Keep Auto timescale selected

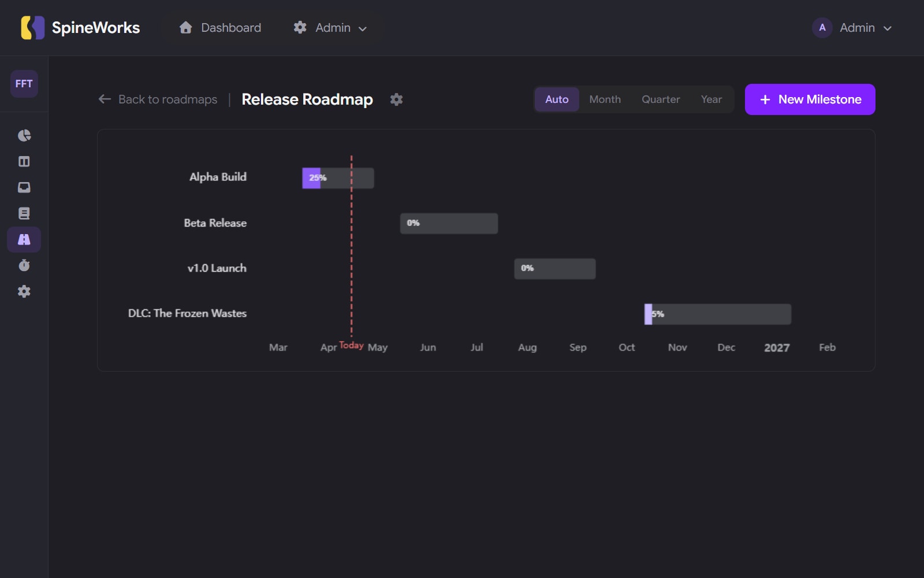pyautogui.click(x=557, y=99)
